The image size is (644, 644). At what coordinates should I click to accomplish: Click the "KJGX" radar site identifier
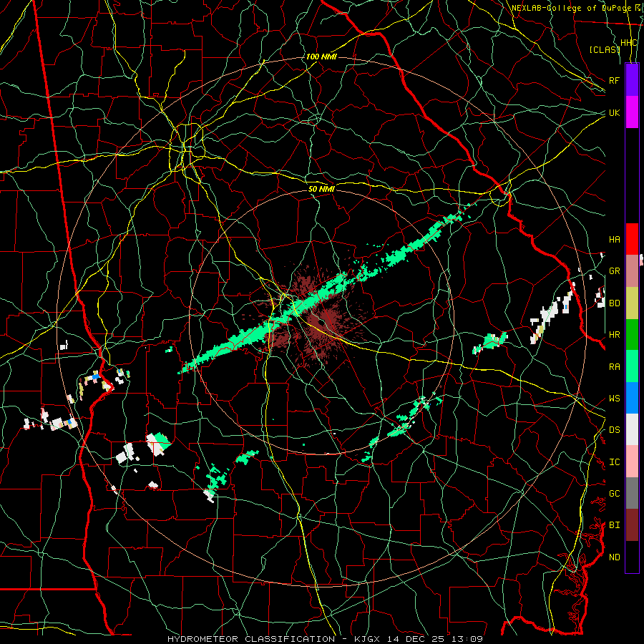(367, 639)
